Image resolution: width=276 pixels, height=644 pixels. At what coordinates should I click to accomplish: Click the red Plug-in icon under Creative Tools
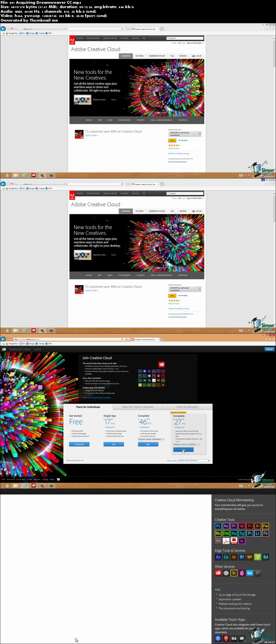point(234,541)
